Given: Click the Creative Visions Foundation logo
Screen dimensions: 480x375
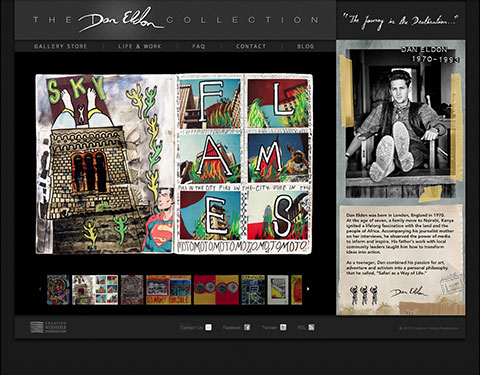Looking at the screenshot, I should point(48,327).
